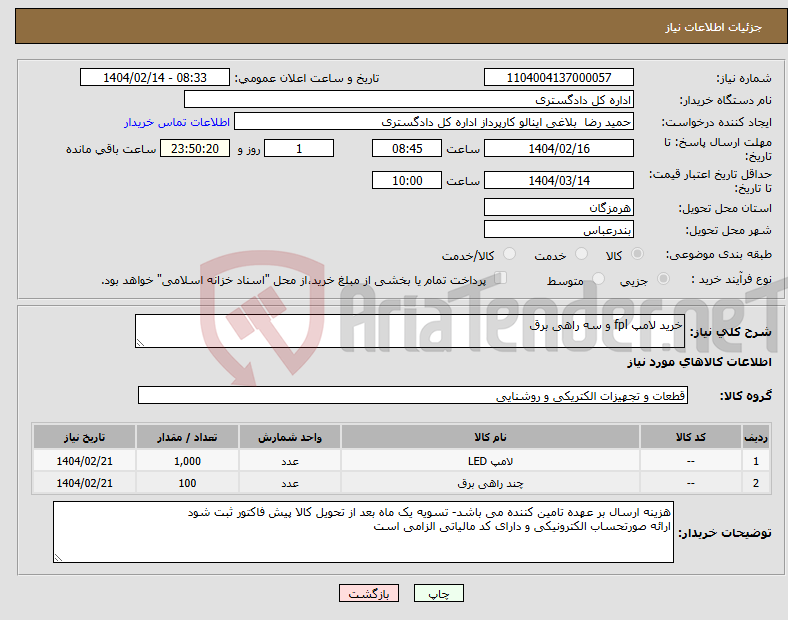The image size is (788, 620).
Task: Click the ردیف column header
Action: (x=756, y=437)
